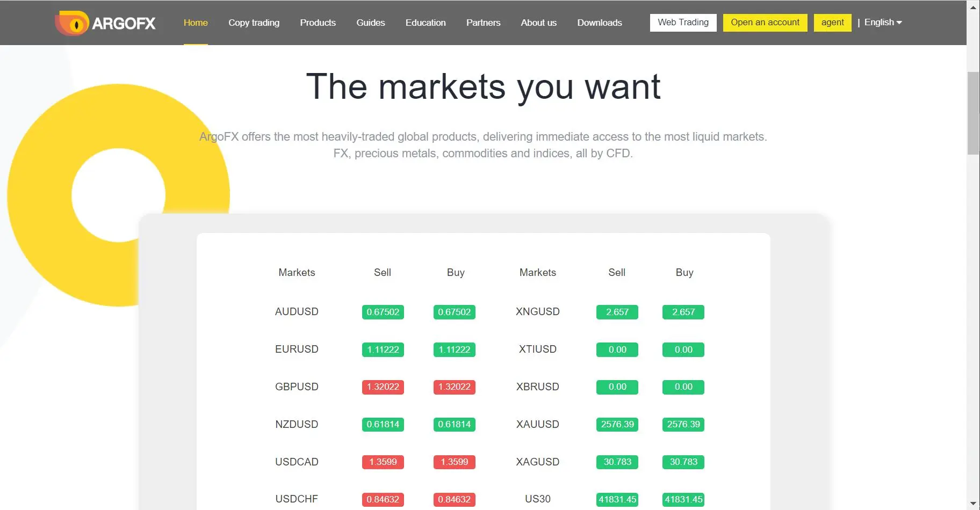The width and height of the screenshot is (980, 510).
Task: Select Partners in the navigation bar
Action: [483, 23]
